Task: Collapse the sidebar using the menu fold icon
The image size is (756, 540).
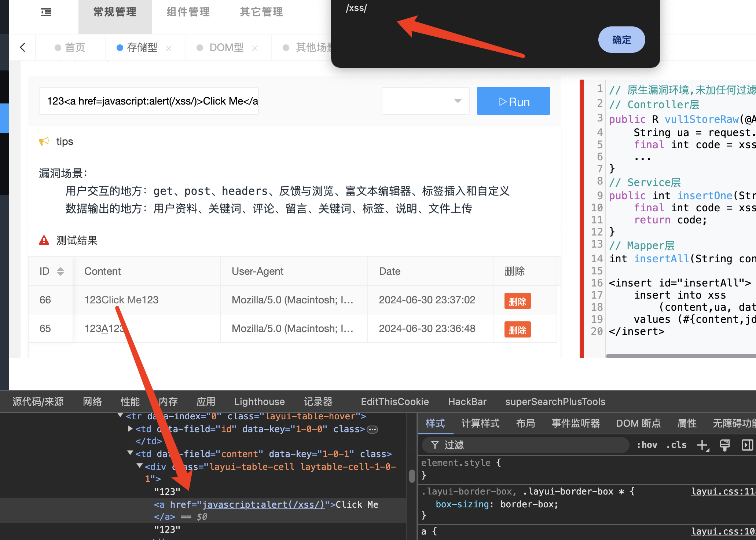Action: pyautogui.click(x=46, y=12)
